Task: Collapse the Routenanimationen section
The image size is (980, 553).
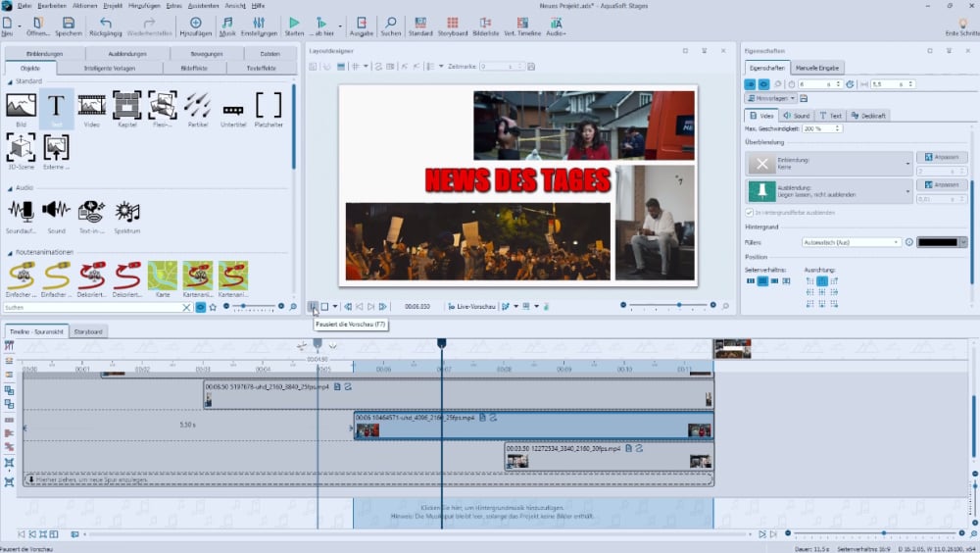Action: tap(8, 252)
